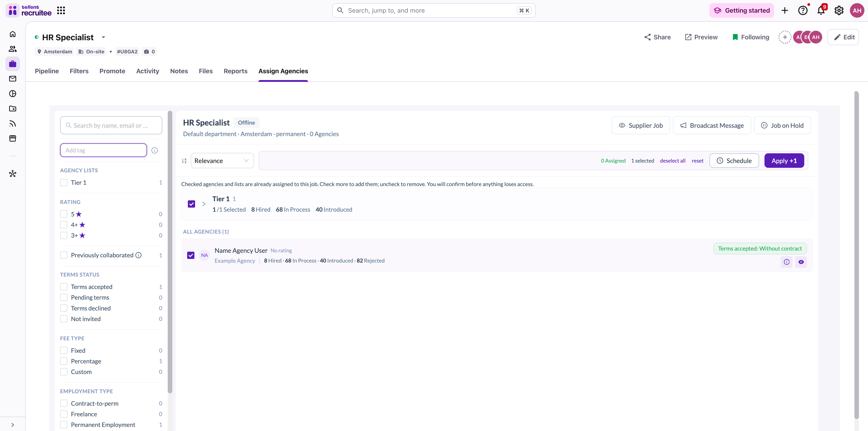This screenshot has width=868, height=431.
Task: Toggle agency visibility eye for Name Agency User
Action: (801, 262)
